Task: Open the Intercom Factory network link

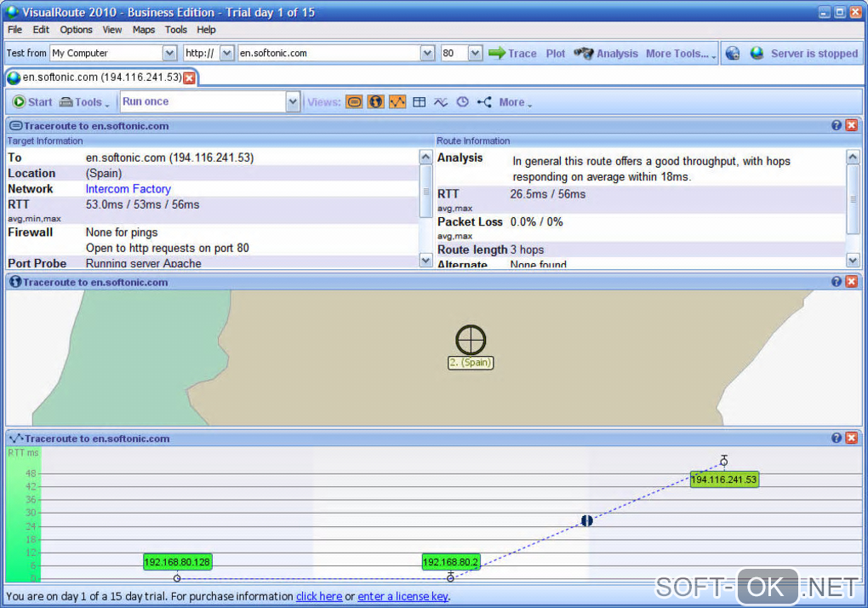Action: 128,189
